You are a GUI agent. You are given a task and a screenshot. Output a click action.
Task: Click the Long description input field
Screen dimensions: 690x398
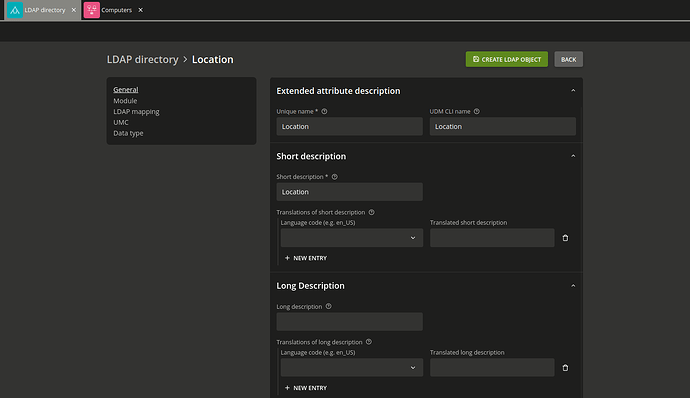(349, 321)
